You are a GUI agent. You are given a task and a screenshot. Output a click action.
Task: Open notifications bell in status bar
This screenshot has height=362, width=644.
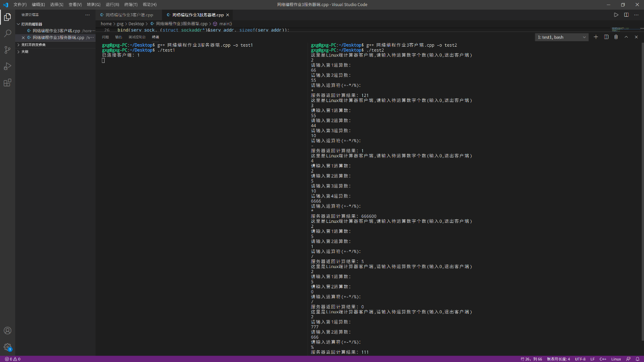[x=637, y=359]
